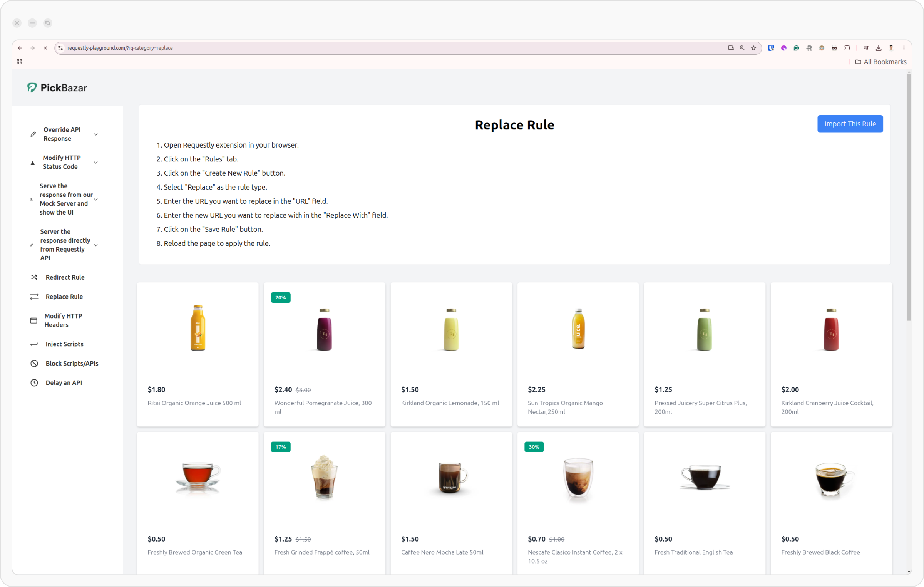The image size is (924, 587).
Task: Click the PickBazar logo
Action: coord(57,88)
